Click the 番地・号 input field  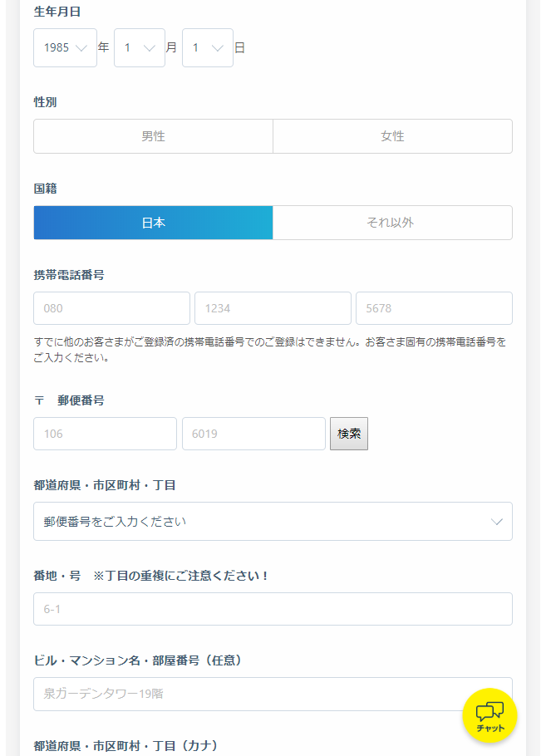(273, 609)
